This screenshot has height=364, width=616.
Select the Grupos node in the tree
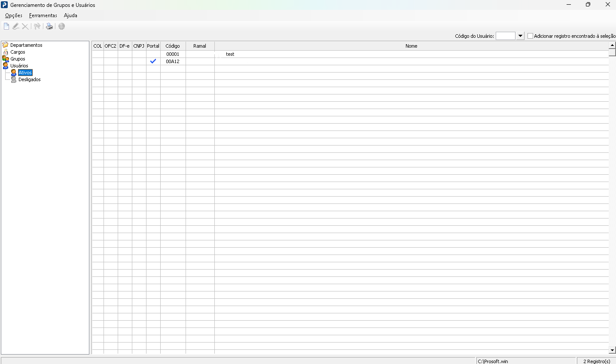coord(18,59)
